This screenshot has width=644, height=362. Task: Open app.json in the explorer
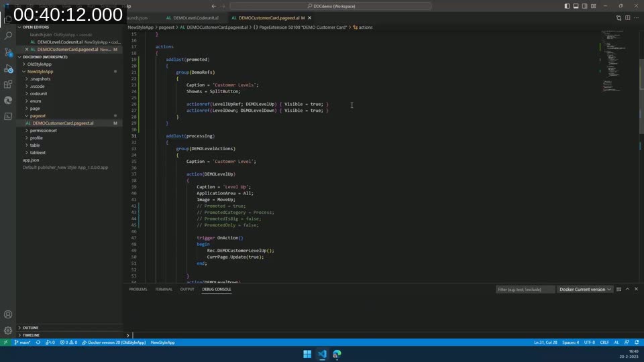pyautogui.click(x=31, y=160)
